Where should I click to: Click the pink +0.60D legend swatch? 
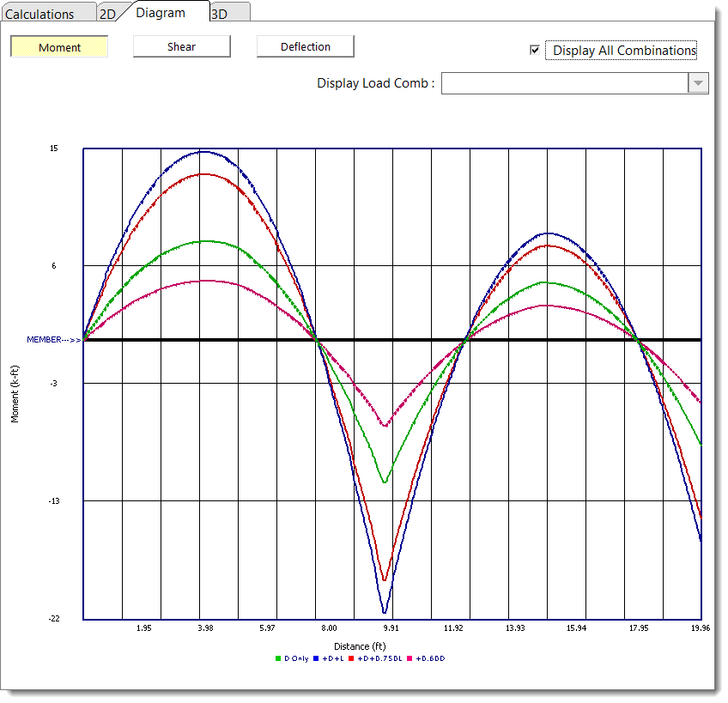pos(409,658)
